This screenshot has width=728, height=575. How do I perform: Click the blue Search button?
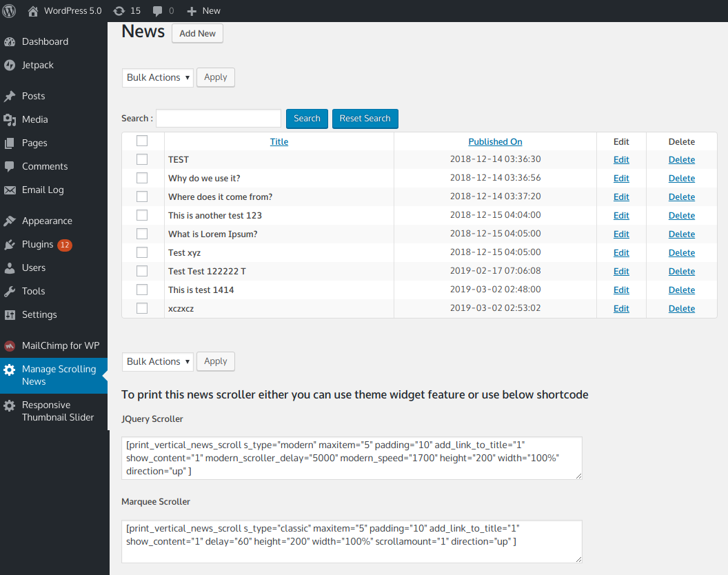307,119
